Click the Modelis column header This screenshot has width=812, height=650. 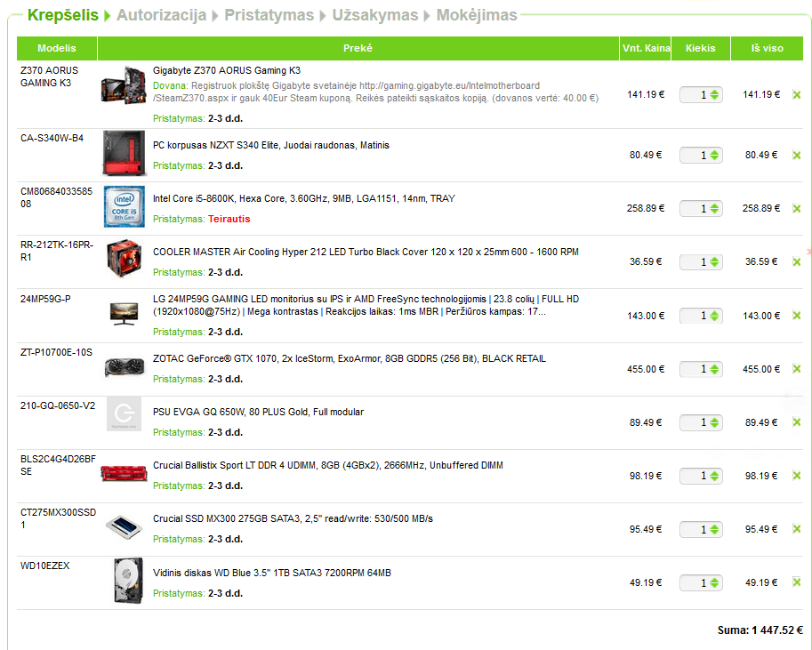56,48
